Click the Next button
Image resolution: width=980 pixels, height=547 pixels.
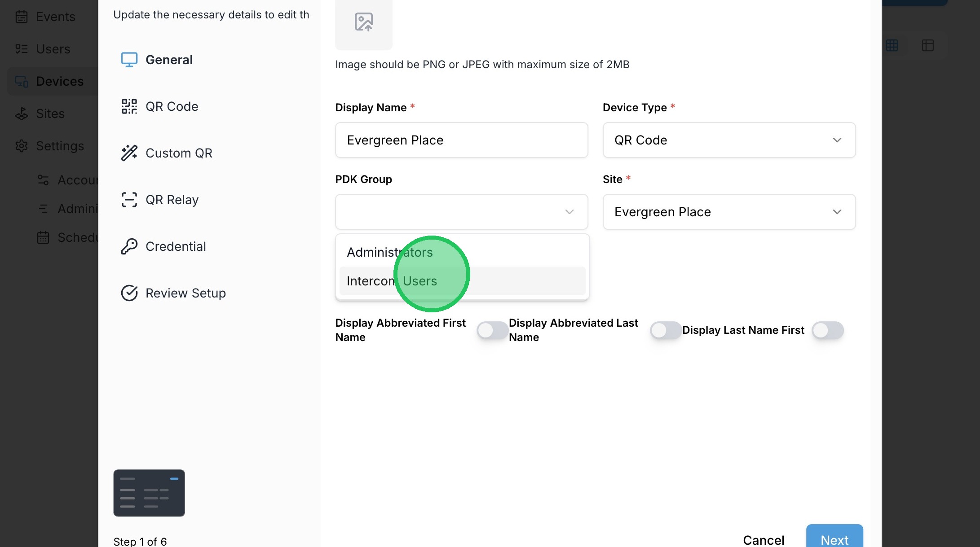point(834,538)
